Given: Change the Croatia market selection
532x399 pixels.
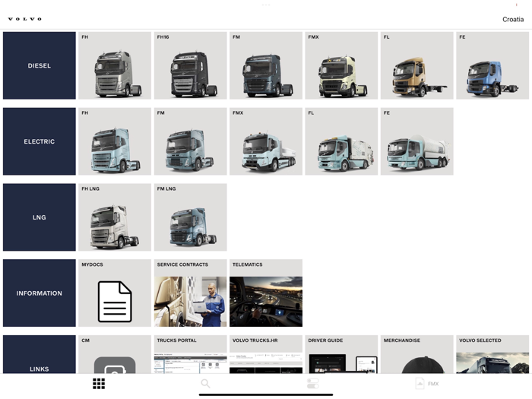Looking at the screenshot, I should [513, 19].
